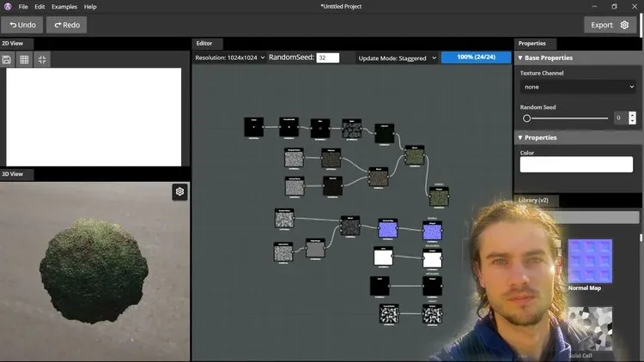This screenshot has height=362, width=644.
Task: Open the 3D View settings gear
Action: (x=179, y=191)
